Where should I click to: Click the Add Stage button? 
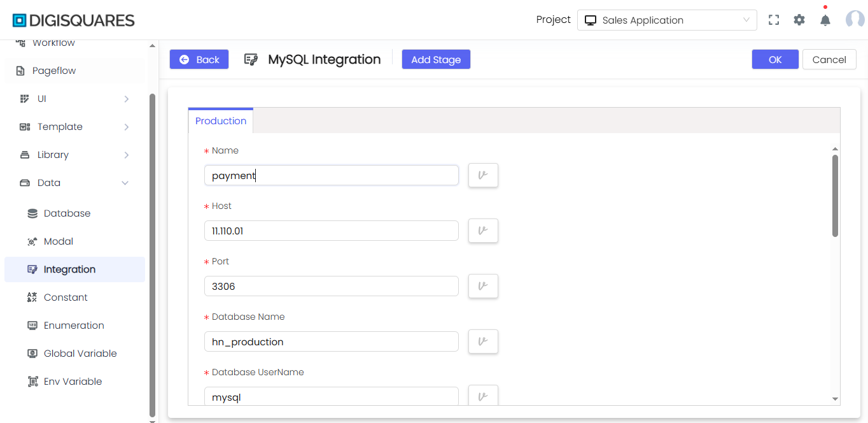(x=436, y=59)
